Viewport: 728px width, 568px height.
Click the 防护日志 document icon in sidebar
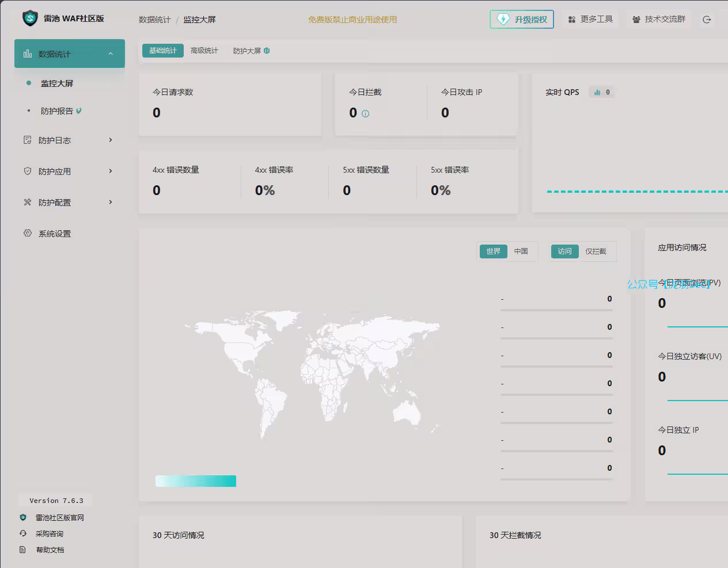click(x=28, y=140)
